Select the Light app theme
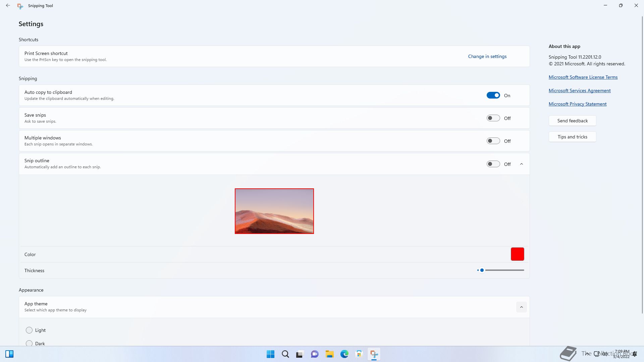 (29, 330)
